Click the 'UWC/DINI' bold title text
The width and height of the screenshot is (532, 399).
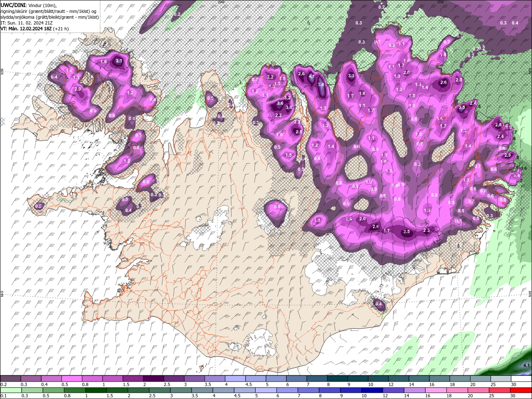coord(13,5)
